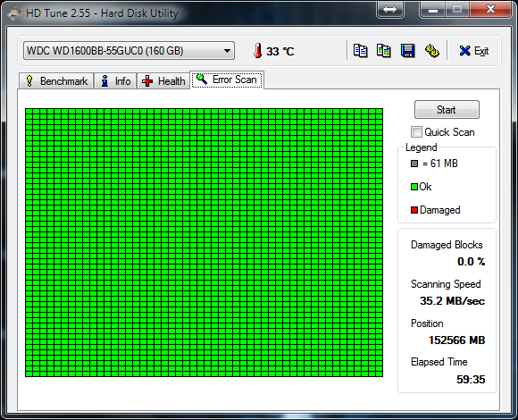
Task: Copy info to clipboard via first toolbar icon
Action: point(360,51)
